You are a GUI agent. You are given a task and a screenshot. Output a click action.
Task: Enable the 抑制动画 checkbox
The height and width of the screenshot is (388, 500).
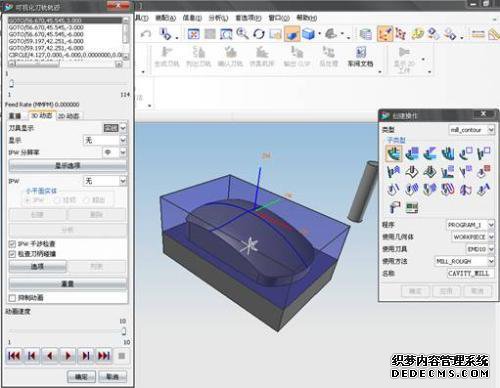(12, 298)
